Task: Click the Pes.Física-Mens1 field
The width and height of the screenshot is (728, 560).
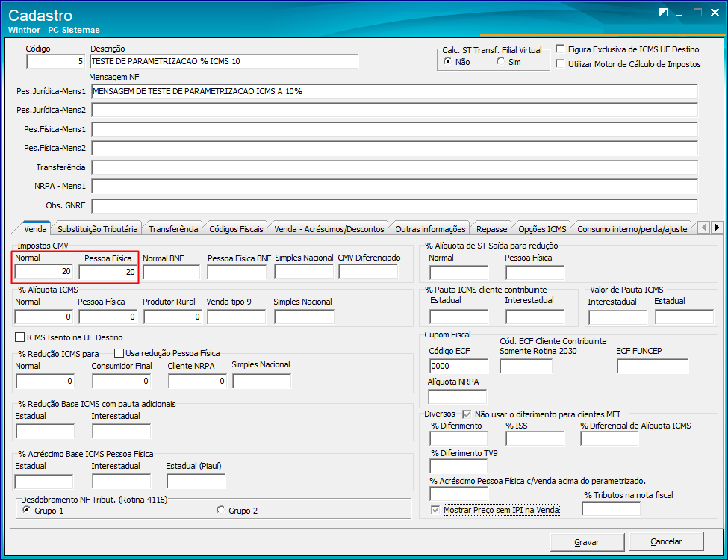Action: 395,129
